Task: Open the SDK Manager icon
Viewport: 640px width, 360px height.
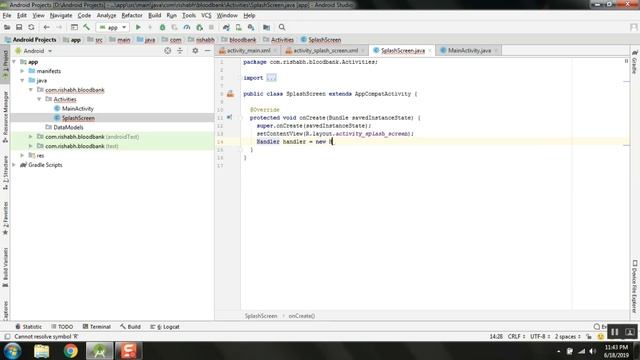Action: pos(251,27)
